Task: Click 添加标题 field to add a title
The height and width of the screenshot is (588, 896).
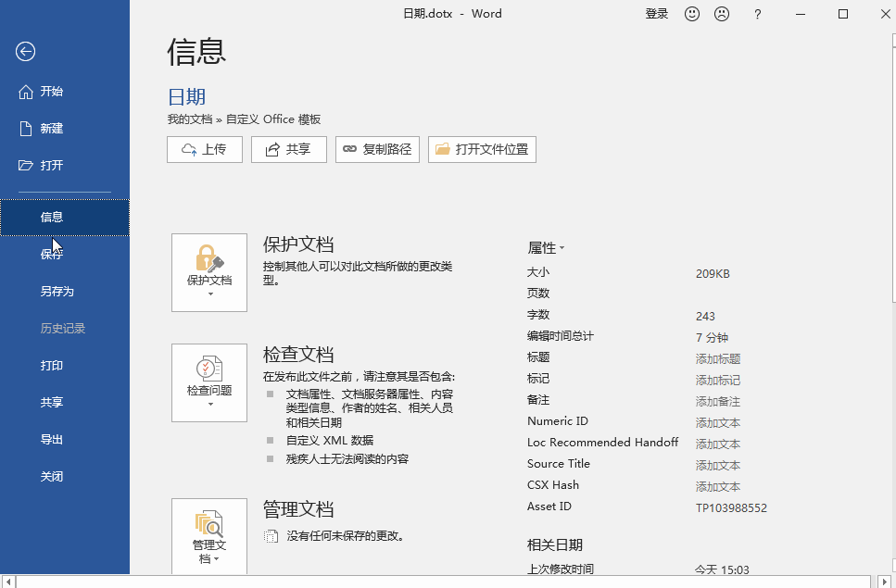Action: (718, 359)
